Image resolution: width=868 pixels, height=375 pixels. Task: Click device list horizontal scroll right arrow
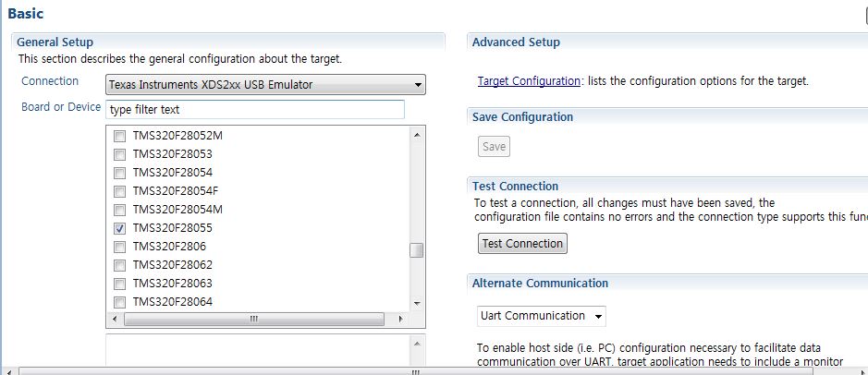(401, 320)
